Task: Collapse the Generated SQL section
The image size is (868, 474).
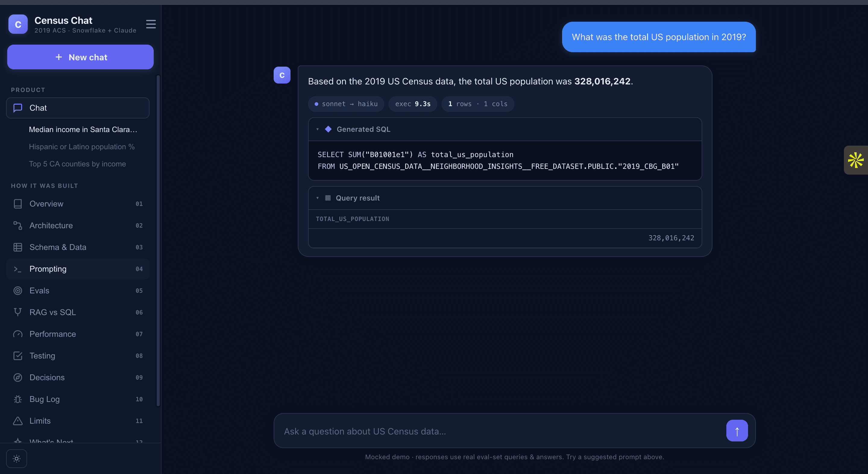Action: [505, 129]
